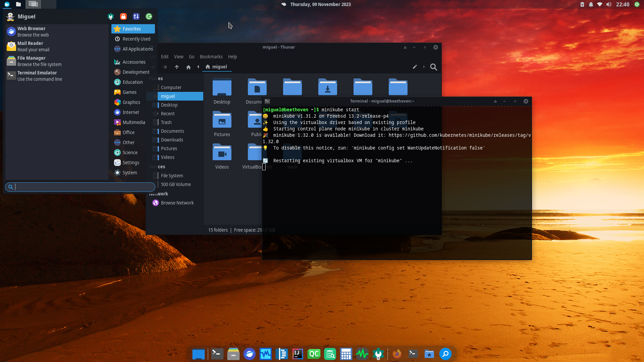Image resolution: width=644 pixels, height=362 pixels.
Task: Lock the screen via orange padlock icon
Action: tap(123, 16)
